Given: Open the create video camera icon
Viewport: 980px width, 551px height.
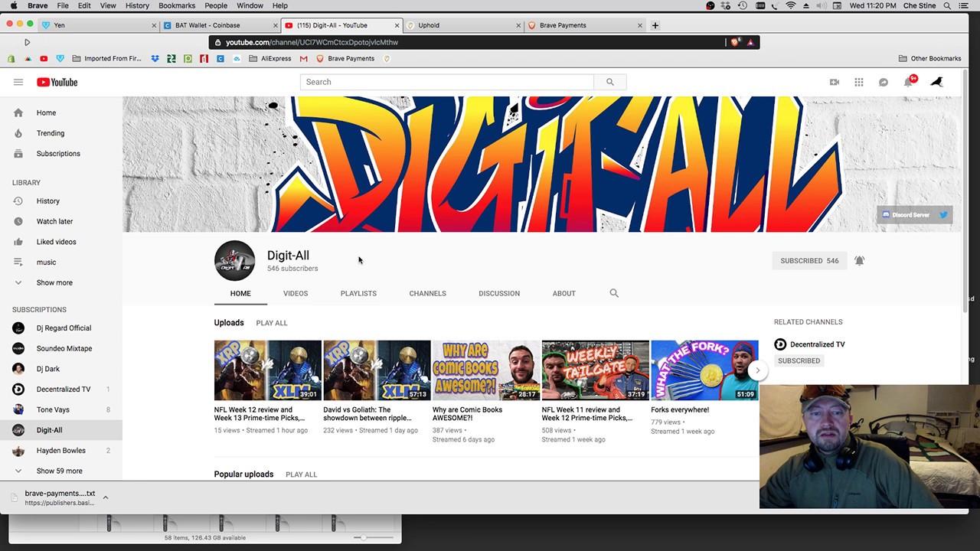Looking at the screenshot, I should pyautogui.click(x=835, y=82).
